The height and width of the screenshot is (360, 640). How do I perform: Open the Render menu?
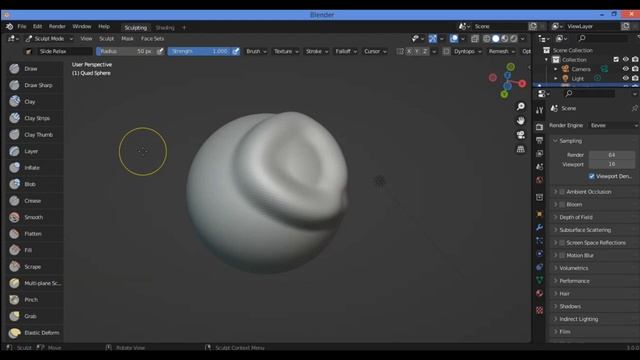coord(57,27)
